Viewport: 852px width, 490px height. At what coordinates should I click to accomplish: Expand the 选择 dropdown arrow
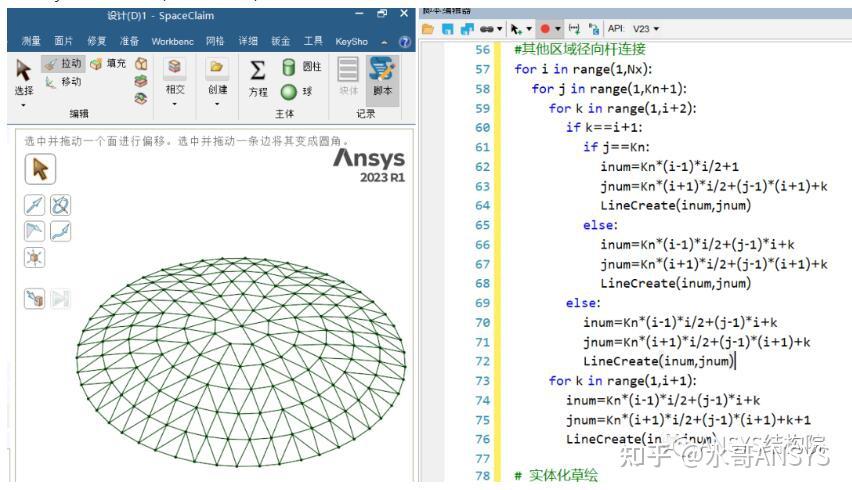click(x=23, y=105)
